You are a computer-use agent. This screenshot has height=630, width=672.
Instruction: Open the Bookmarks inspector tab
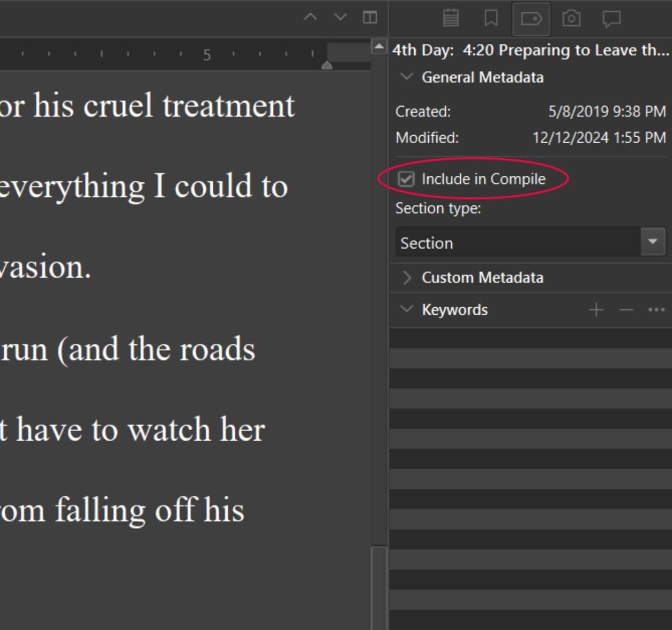490,18
